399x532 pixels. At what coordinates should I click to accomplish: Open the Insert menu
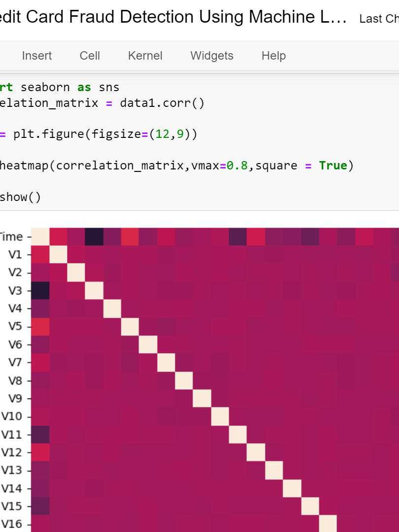36,56
